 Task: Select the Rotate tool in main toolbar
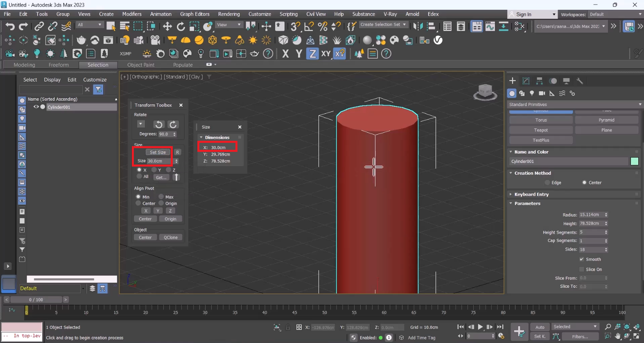coord(181,27)
